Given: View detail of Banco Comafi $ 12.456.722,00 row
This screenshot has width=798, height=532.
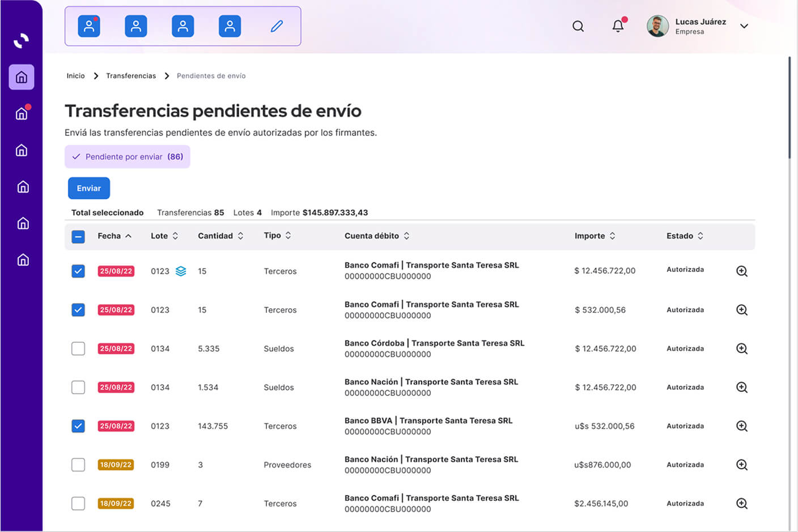Looking at the screenshot, I should coord(742,271).
